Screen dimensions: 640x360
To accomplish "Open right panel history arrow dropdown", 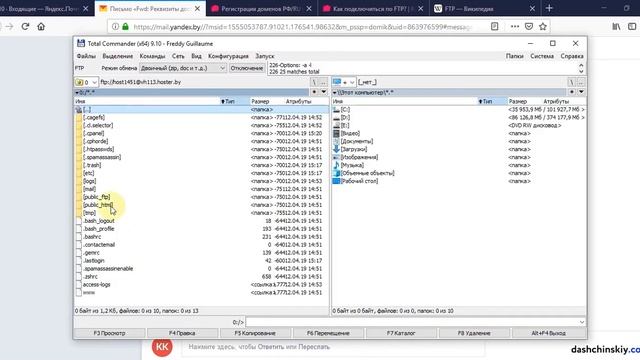I will point(581,92).
